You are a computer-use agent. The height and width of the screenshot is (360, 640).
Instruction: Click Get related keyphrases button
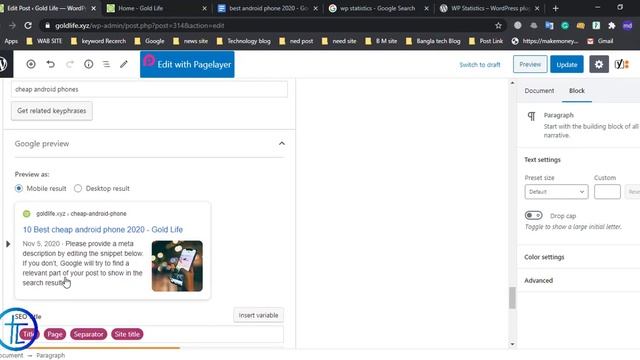(x=51, y=111)
